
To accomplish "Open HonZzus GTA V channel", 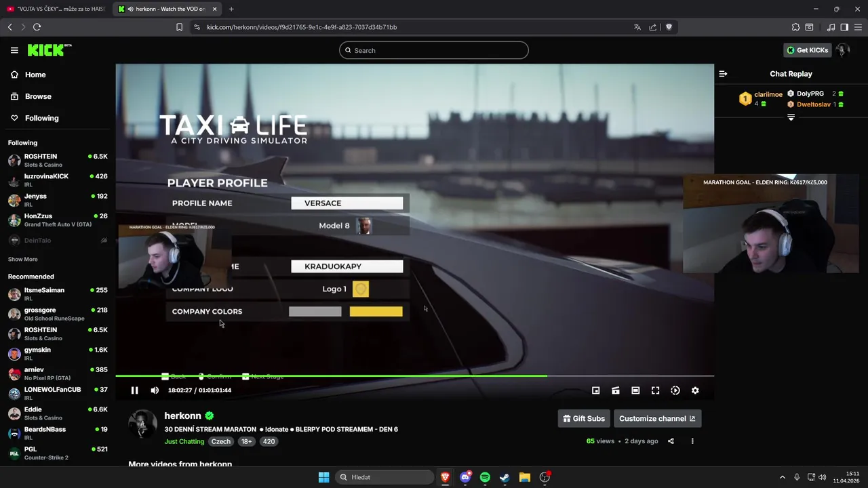I will tap(58, 220).
